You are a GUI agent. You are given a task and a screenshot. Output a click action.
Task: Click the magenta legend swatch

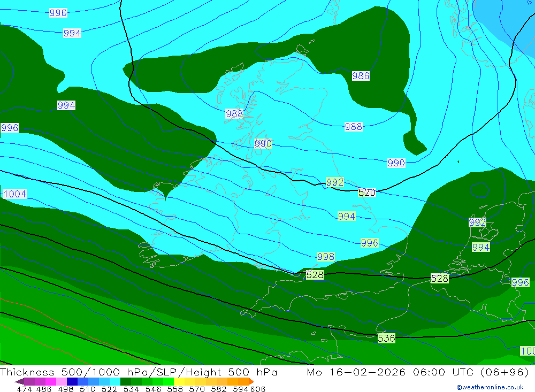[x=50, y=381]
